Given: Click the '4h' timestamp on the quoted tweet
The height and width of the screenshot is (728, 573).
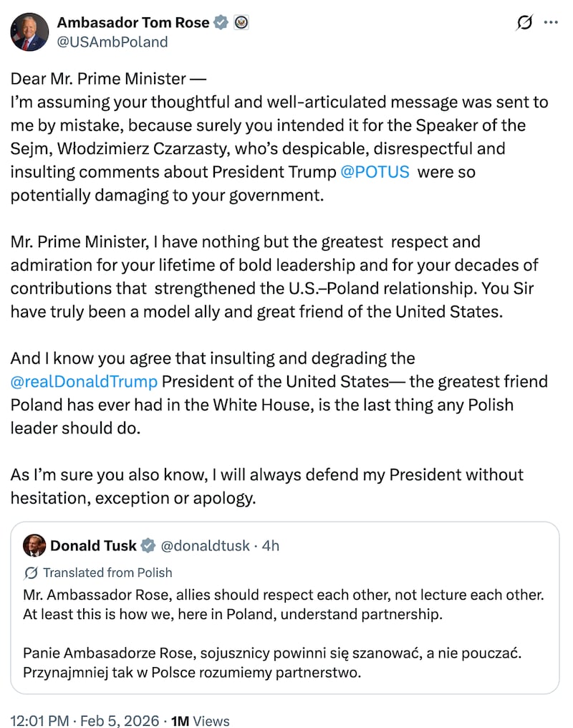Looking at the screenshot, I should (x=269, y=545).
